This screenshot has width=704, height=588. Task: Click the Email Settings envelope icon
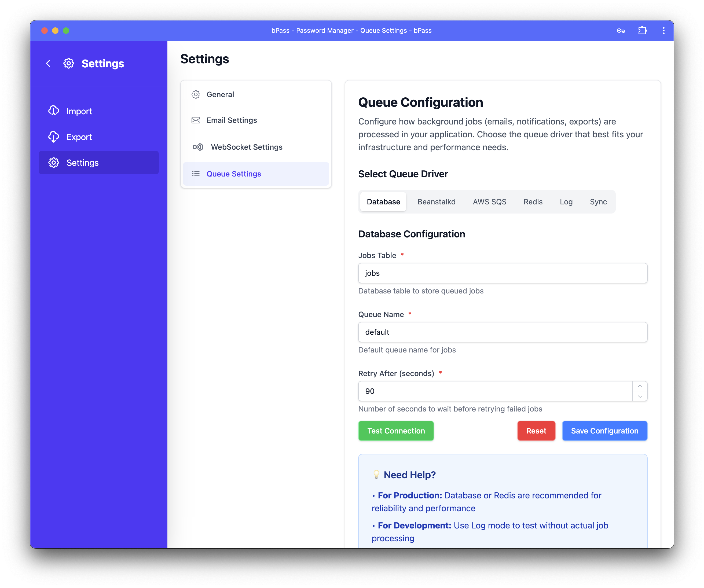[196, 120]
